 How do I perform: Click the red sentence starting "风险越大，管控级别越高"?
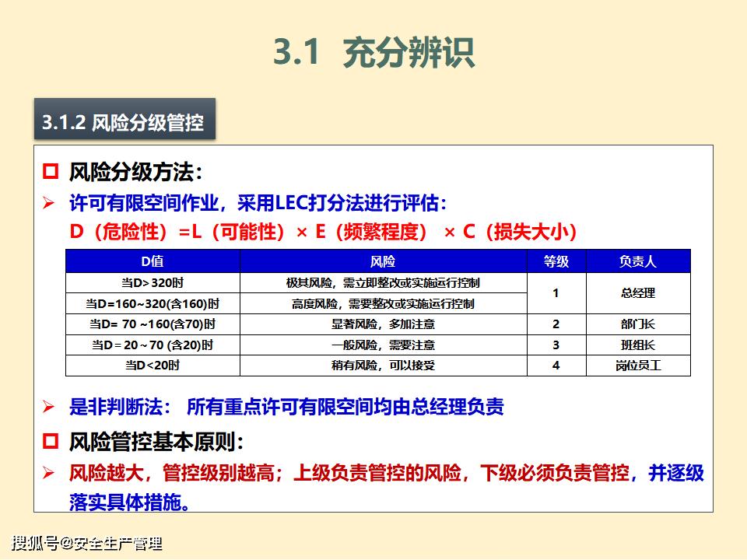point(349,474)
